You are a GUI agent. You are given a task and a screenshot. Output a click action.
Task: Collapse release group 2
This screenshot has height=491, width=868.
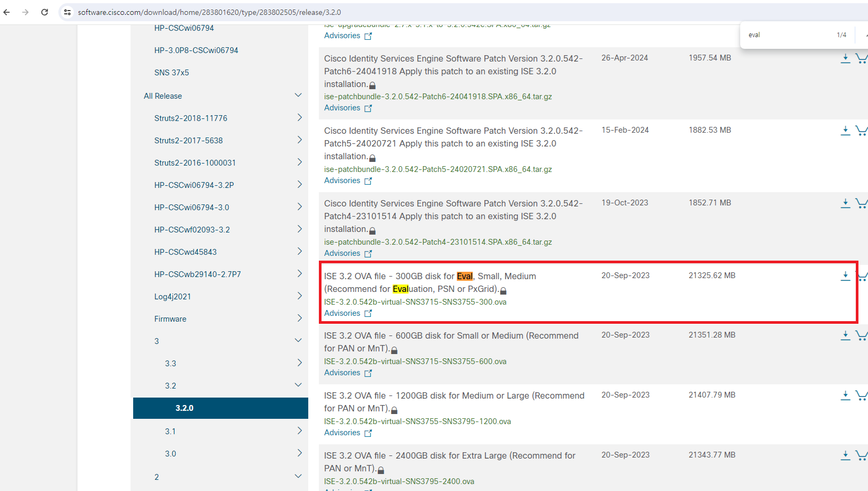(x=298, y=477)
